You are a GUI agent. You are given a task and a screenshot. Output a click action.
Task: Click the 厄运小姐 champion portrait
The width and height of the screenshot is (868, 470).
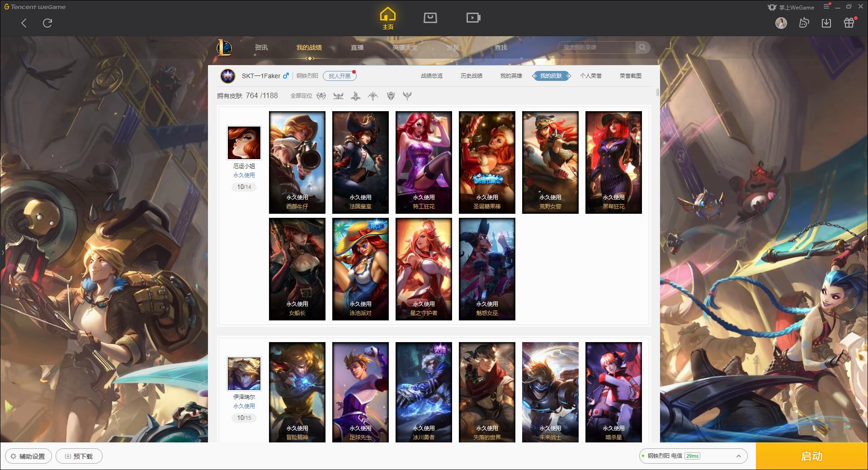coord(244,143)
